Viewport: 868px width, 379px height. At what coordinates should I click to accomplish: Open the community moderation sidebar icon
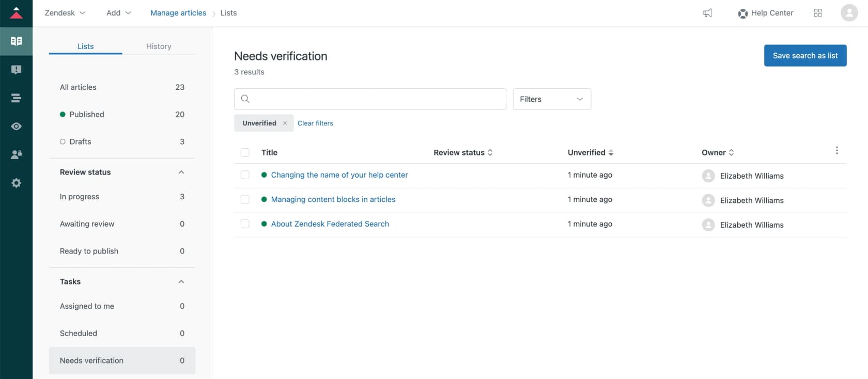16,70
